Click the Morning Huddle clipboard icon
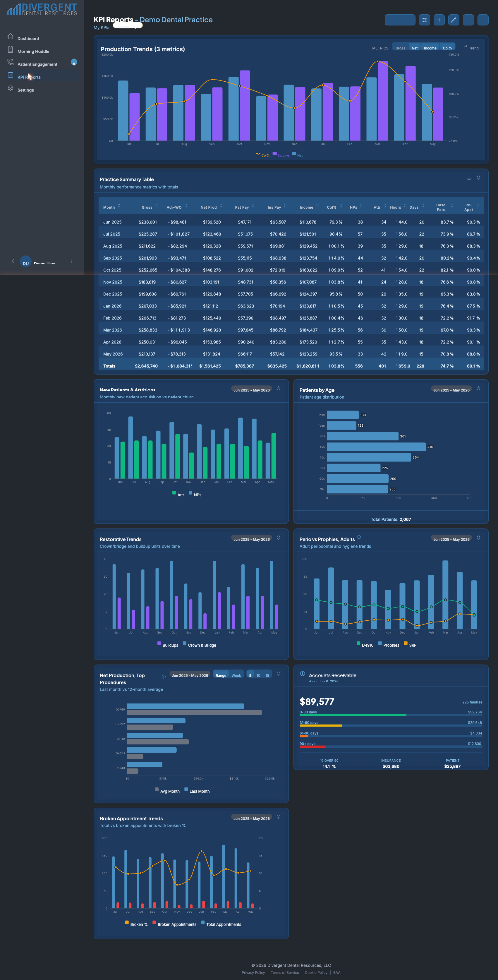 (x=10, y=49)
